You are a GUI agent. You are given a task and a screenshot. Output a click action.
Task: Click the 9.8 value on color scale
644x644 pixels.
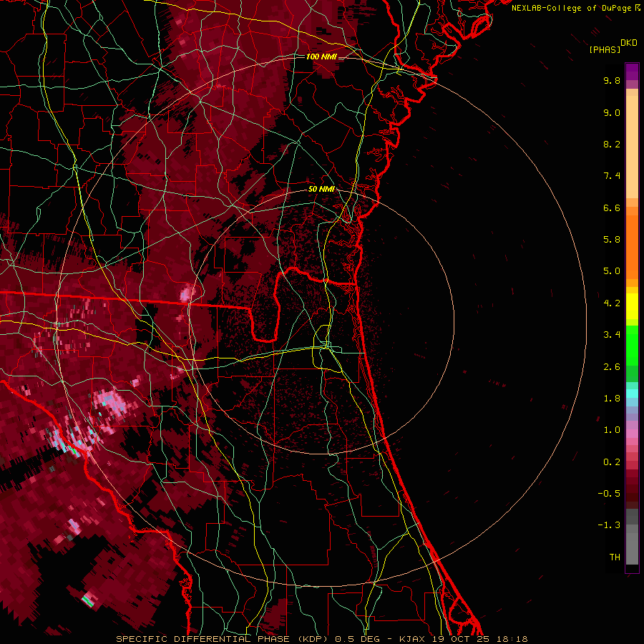pos(612,80)
